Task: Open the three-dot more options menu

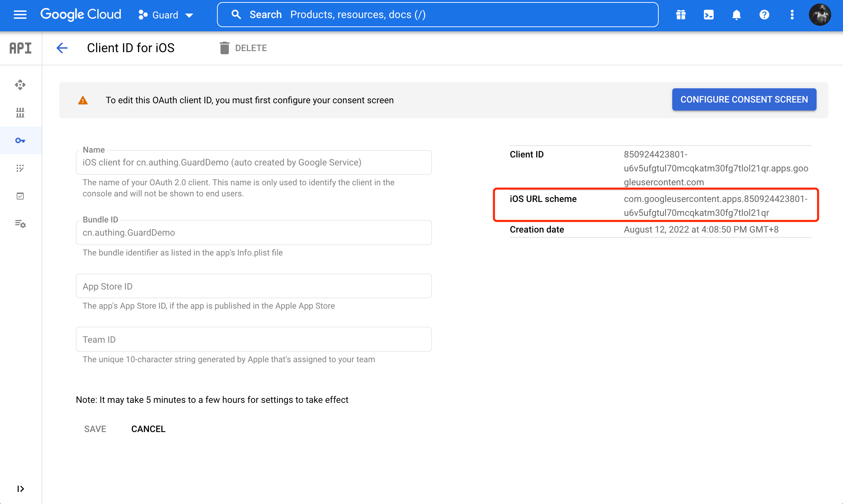Action: click(792, 15)
